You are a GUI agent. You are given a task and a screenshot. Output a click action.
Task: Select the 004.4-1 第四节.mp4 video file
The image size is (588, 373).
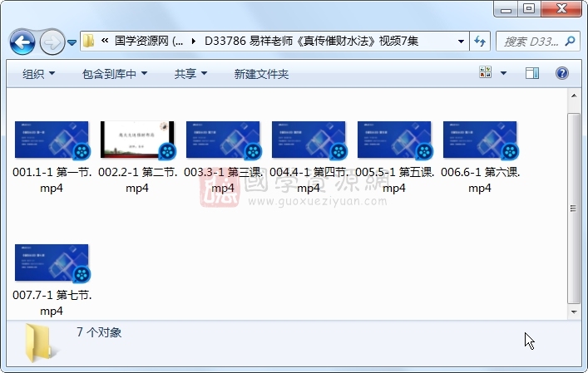click(309, 140)
